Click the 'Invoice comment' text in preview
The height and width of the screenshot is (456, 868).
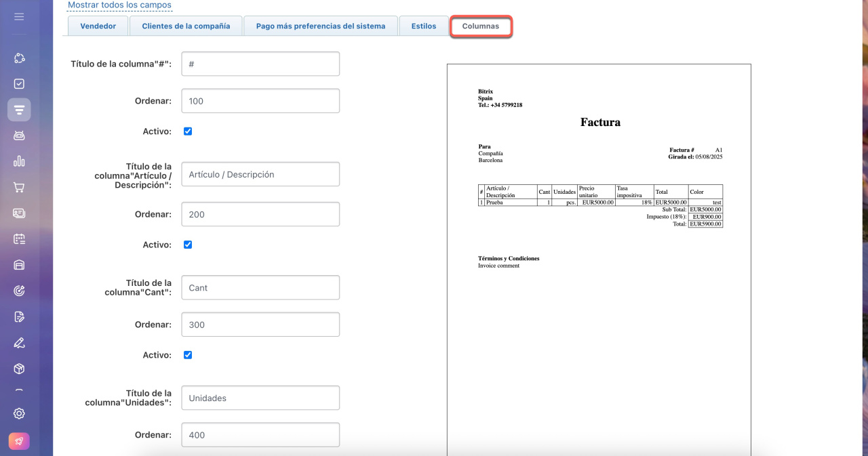pyautogui.click(x=498, y=266)
